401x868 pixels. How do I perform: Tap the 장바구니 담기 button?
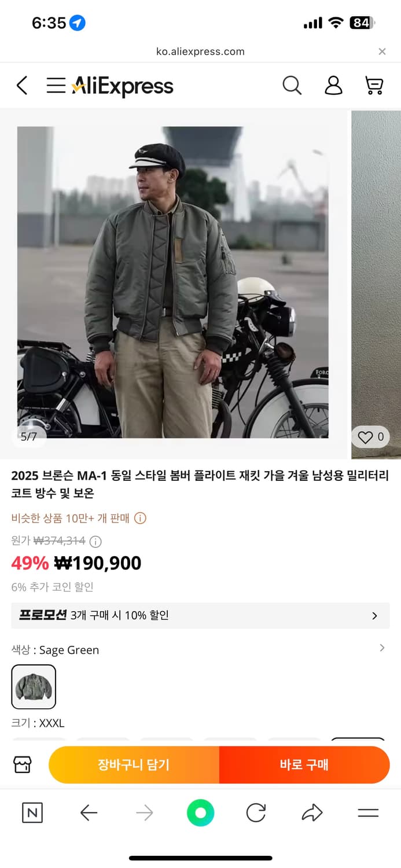pos(134,764)
